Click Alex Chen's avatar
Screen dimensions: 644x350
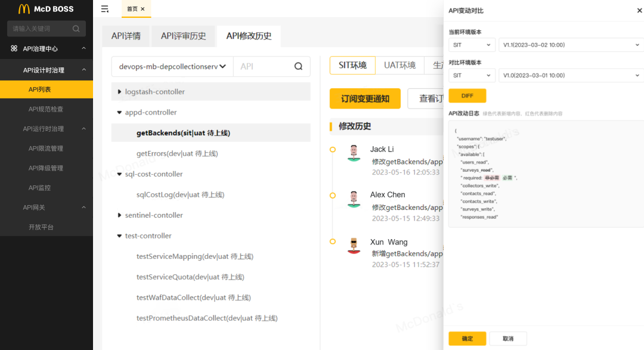tap(354, 199)
